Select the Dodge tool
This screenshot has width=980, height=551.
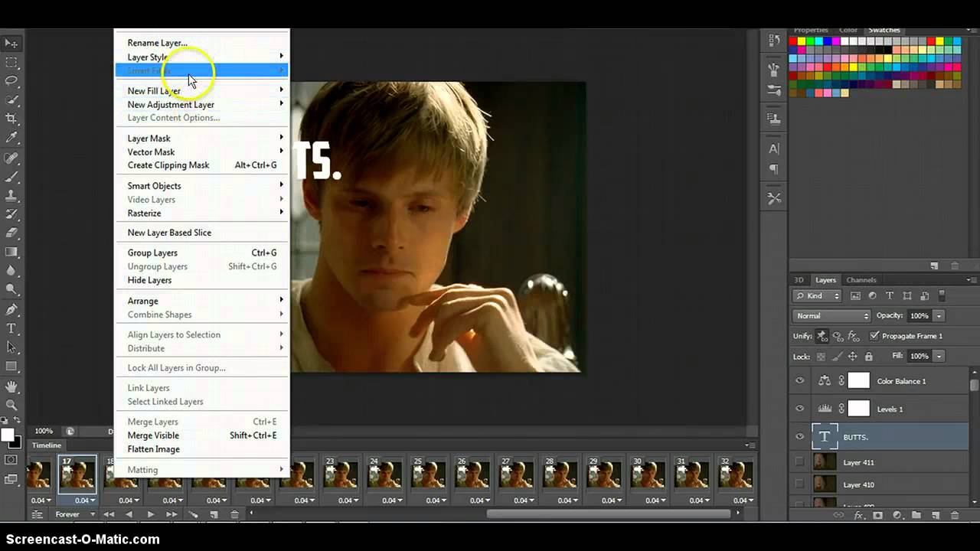(11, 290)
